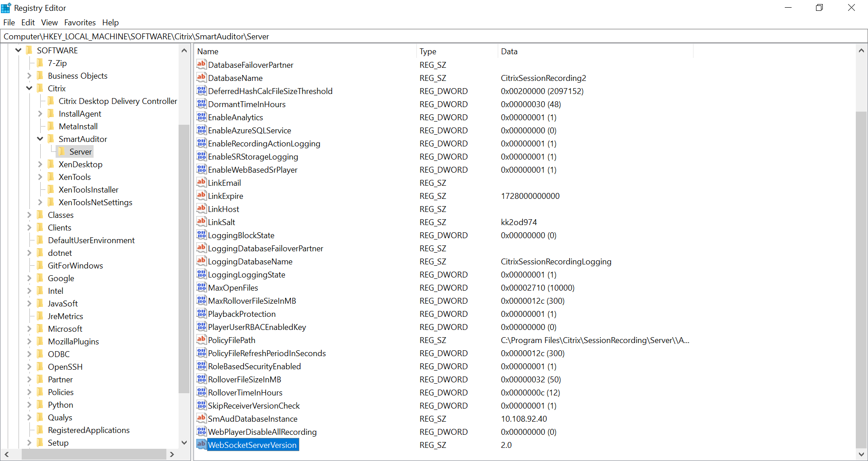The image size is (868, 461).
Task: Open the Favorites menu
Action: pyautogui.click(x=80, y=22)
